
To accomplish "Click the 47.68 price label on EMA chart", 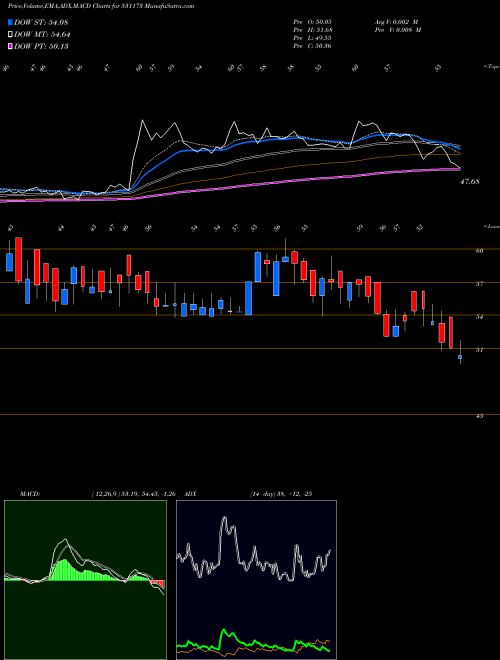I will 470,182.
